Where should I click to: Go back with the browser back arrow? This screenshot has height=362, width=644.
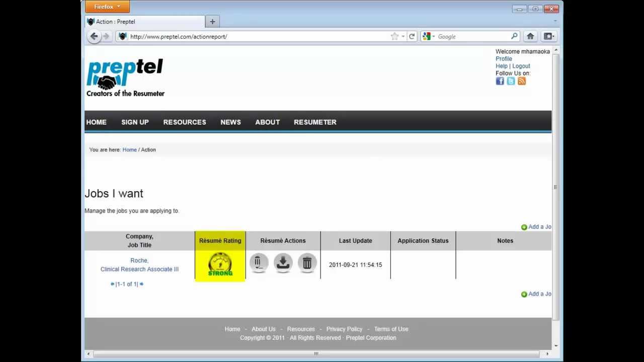tap(94, 36)
